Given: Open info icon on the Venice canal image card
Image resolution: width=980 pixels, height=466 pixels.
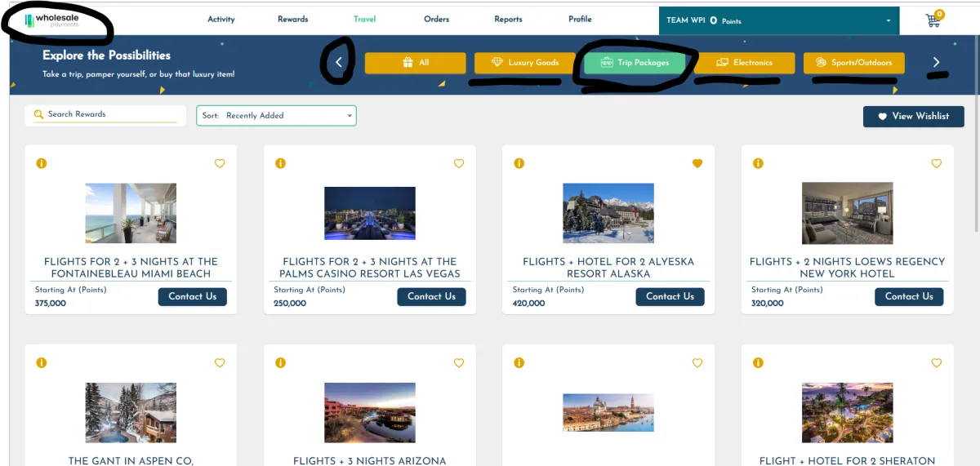Looking at the screenshot, I should [519, 362].
